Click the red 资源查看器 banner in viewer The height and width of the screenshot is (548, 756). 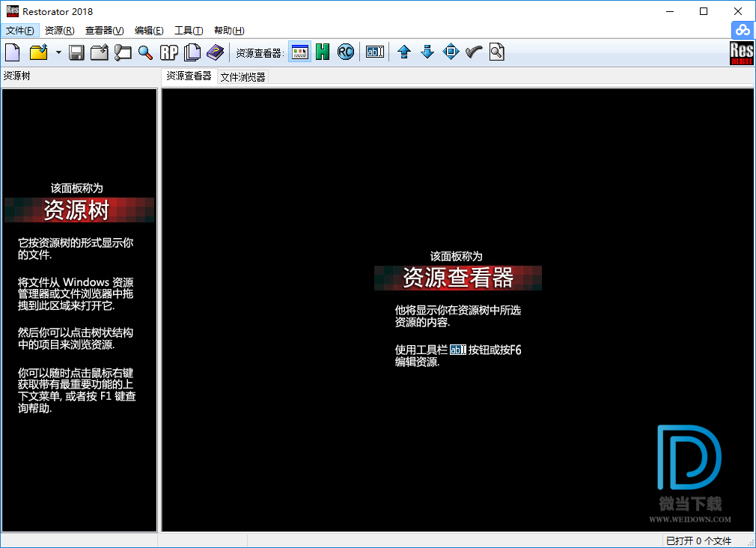click(x=458, y=278)
